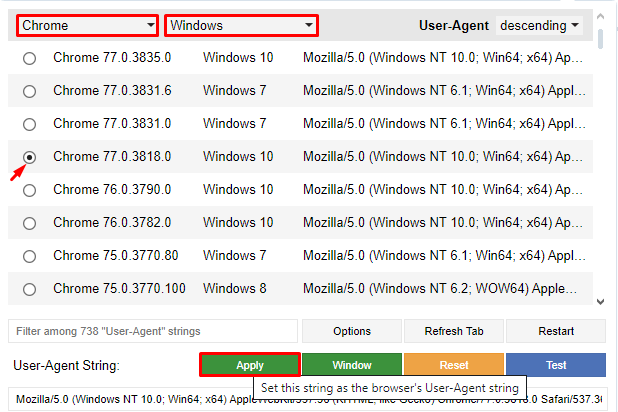Image resolution: width=618 pixels, height=412 pixels.
Task: Click the User-Agent String label
Action: point(66,365)
